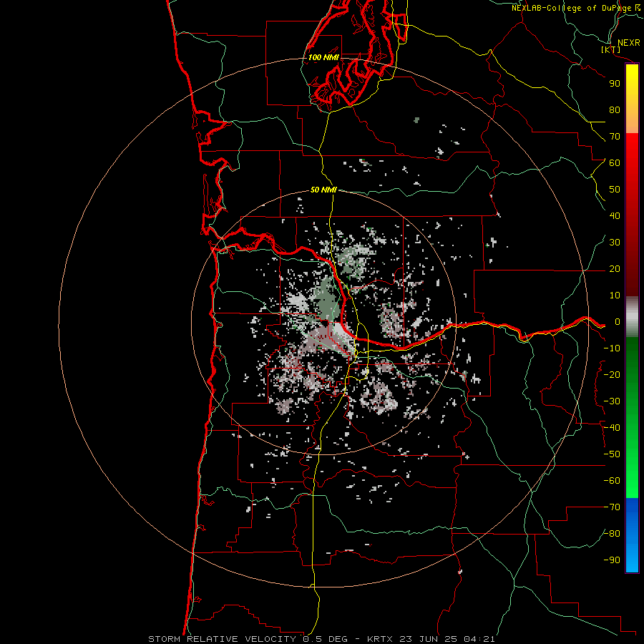This screenshot has width=644, height=644.
Task: Click the 30 value on the velocity scale
Action: (615, 243)
